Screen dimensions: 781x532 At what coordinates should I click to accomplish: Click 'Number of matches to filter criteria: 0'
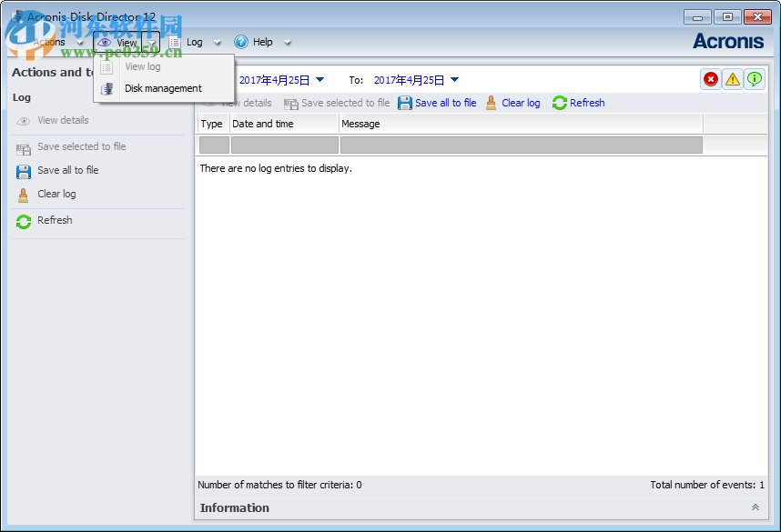[280, 485]
